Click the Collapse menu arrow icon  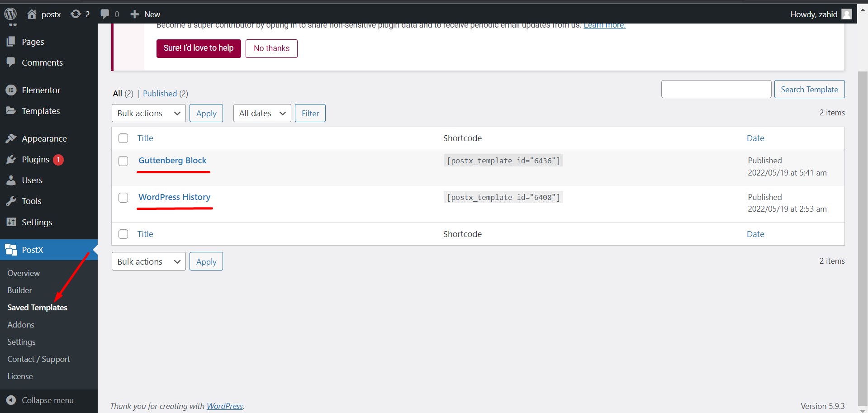pyautogui.click(x=11, y=400)
